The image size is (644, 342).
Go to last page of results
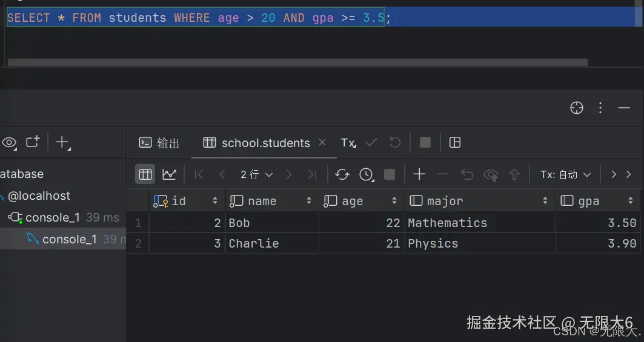tap(312, 174)
